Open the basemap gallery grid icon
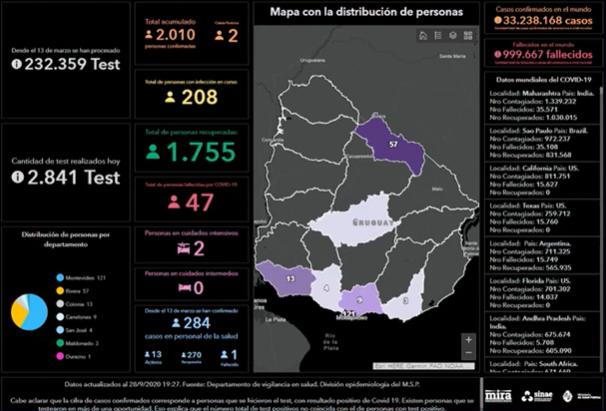This screenshot has height=411, width=606. tap(469, 35)
